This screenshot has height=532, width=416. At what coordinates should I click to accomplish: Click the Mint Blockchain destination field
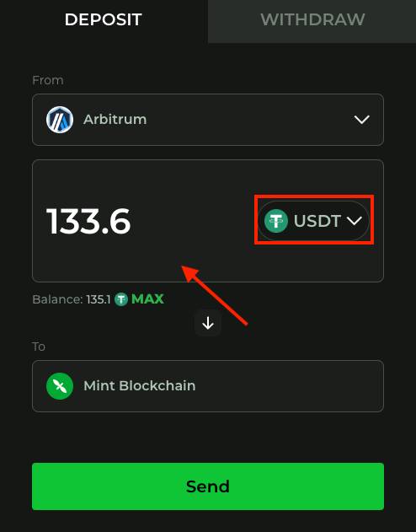click(x=208, y=386)
